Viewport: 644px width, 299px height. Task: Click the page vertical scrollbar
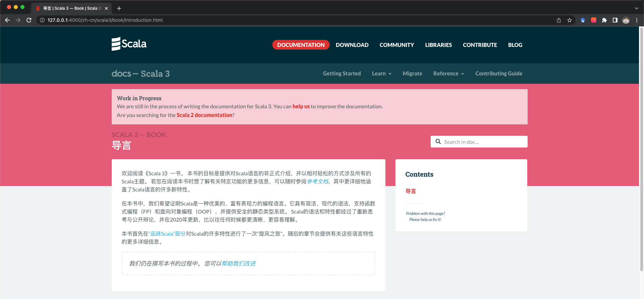(641, 149)
